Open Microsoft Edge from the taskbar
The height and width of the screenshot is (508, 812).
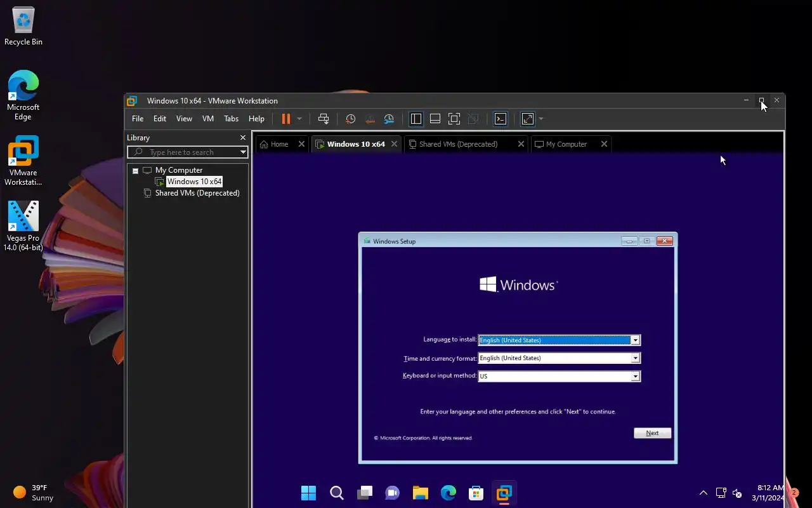click(449, 493)
